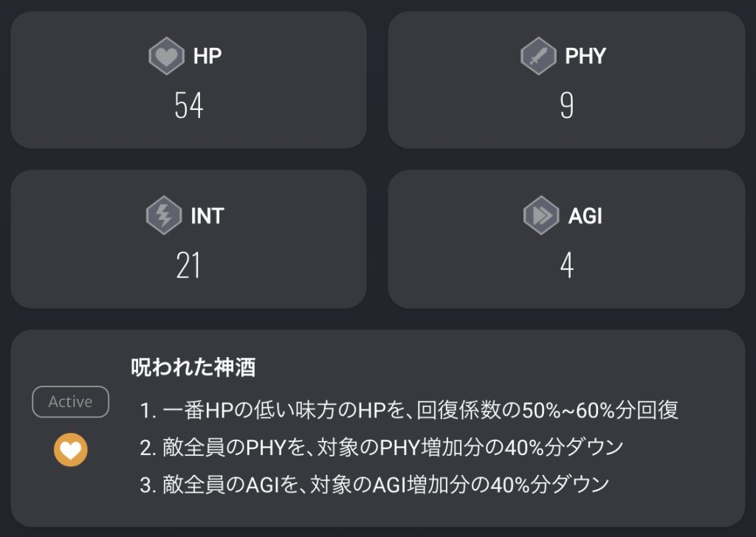
Task: Click the Active skill badge
Action: click(x=71, y=402)
